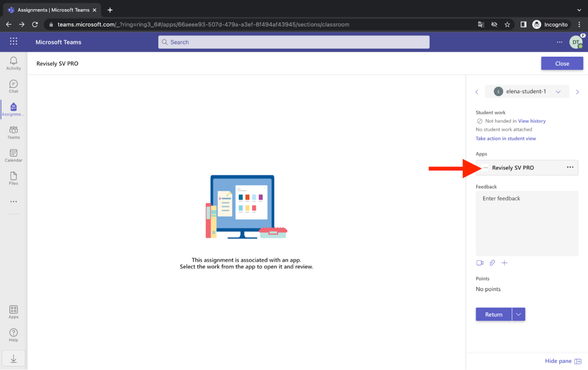Bookmark the page with the star icon
The height and width of the screenshot is (370, 588).
point(507,24)
